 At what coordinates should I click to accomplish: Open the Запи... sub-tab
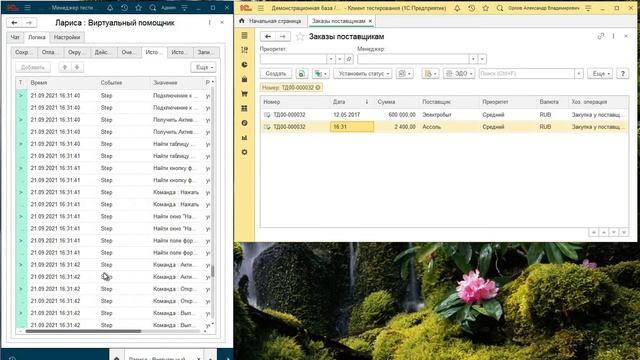click(205, 52)
